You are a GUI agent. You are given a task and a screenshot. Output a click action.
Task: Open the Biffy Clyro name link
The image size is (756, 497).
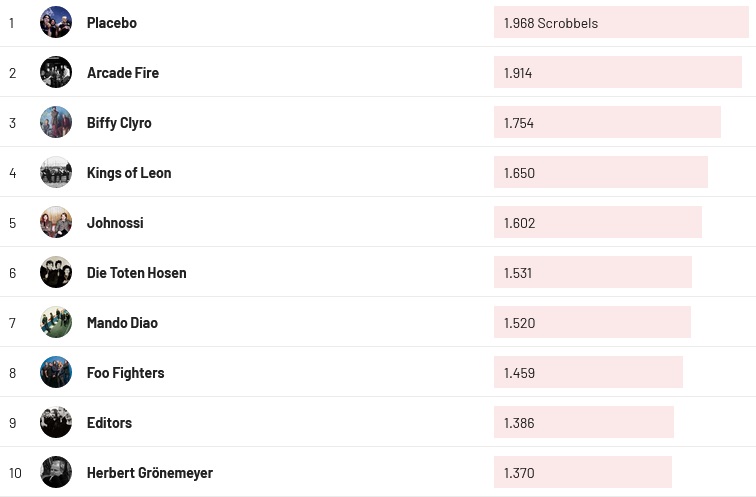[119, 122]
